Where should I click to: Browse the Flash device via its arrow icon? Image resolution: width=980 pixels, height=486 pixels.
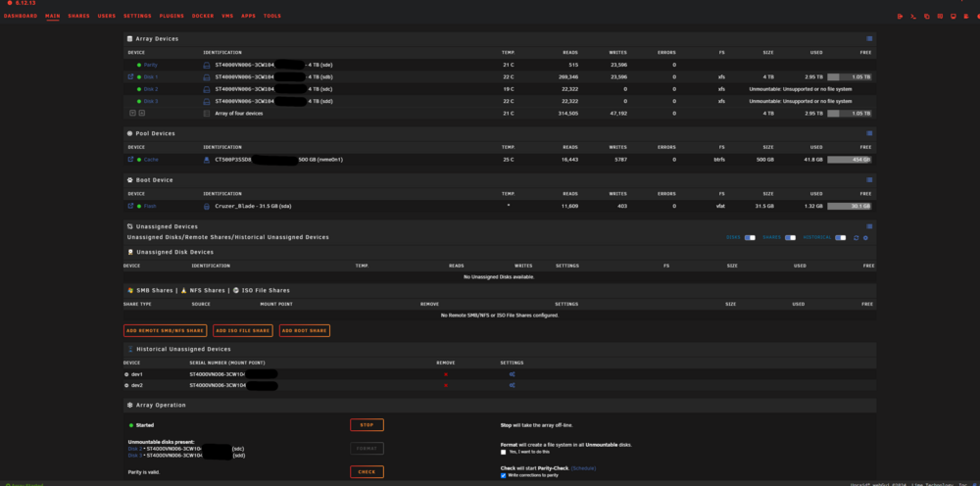[130, 206]
